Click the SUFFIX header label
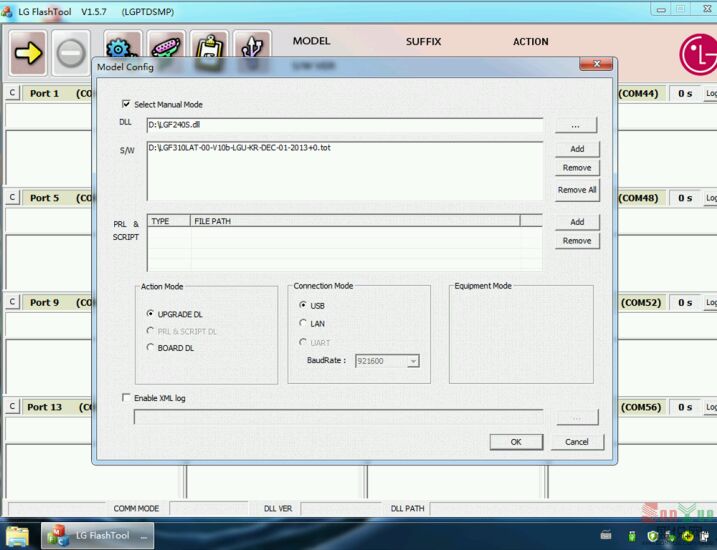Screen dimensions: 717x550 pos(423,42)
